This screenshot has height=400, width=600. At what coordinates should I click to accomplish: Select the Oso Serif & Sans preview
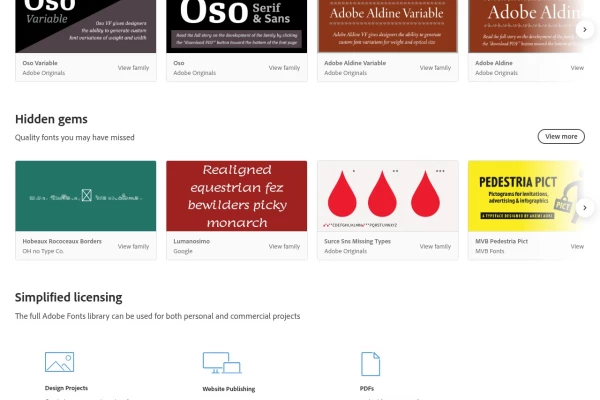tap(236, 26)
